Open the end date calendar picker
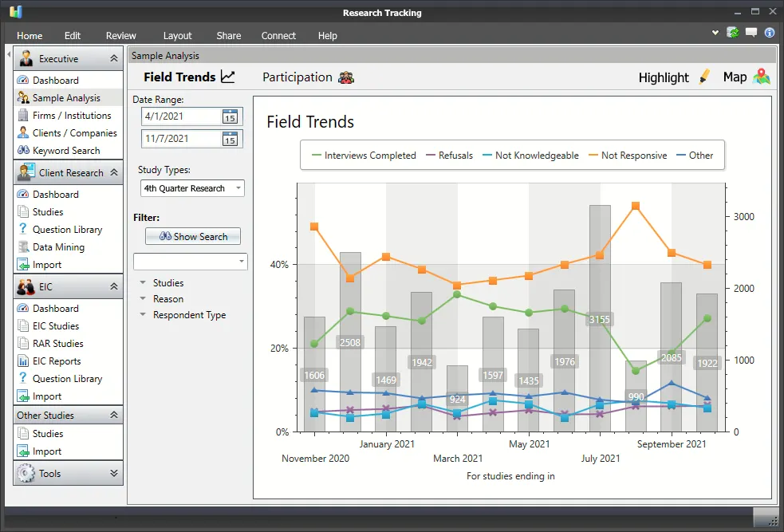 [230, 139]
